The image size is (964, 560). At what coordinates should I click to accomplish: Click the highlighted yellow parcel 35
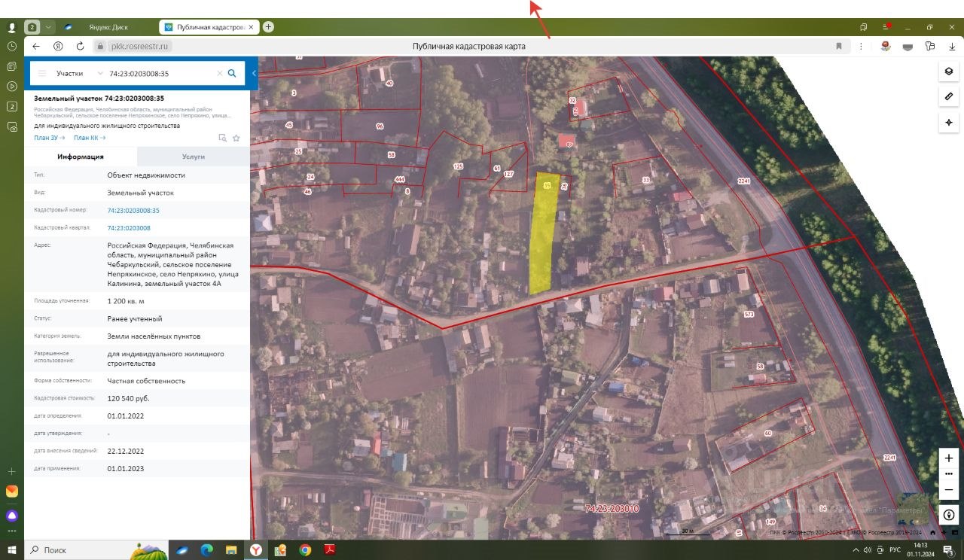(x=544, y=233)
